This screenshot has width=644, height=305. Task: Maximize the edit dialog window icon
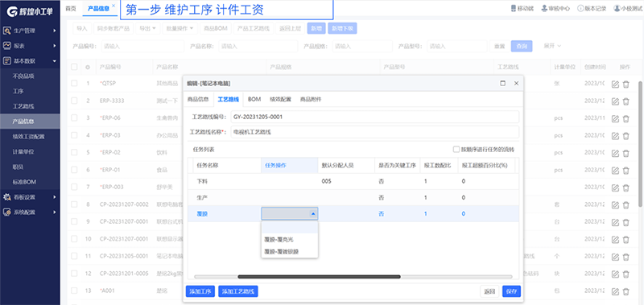[x=502, y=84]
